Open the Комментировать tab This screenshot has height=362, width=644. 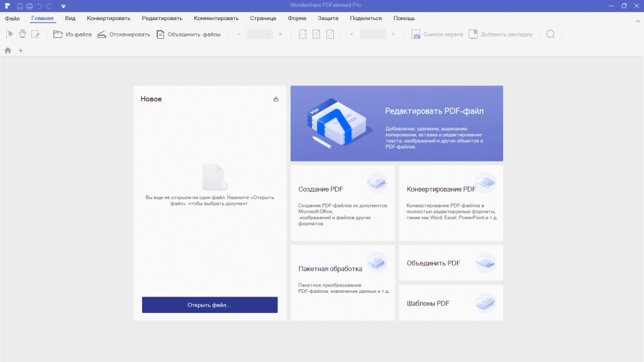coord(216,18)
